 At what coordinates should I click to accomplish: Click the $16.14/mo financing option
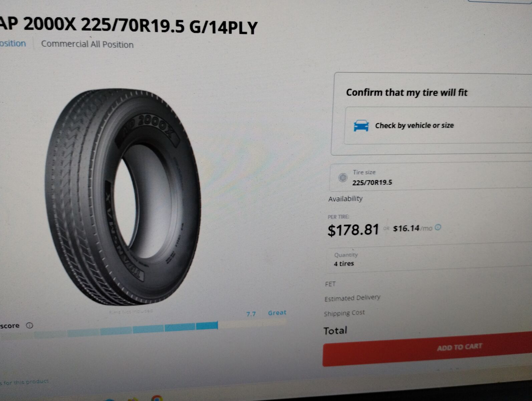point(413,228)
